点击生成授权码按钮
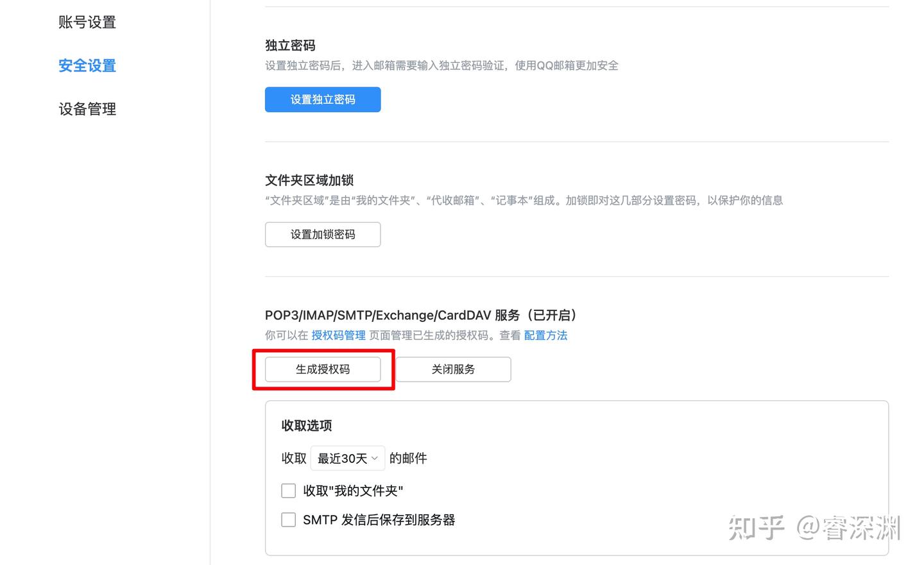The height and width of the screenshot is (565, 924). [x=323, y=369]
